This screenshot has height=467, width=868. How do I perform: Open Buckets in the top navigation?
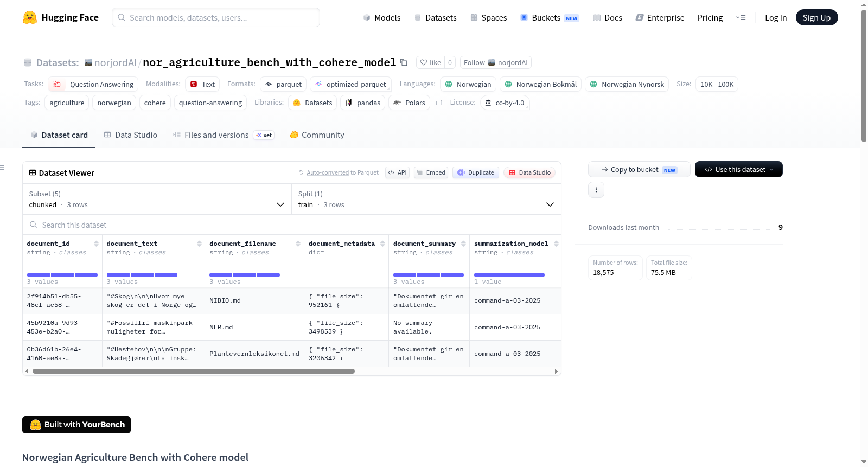[550, 17]
